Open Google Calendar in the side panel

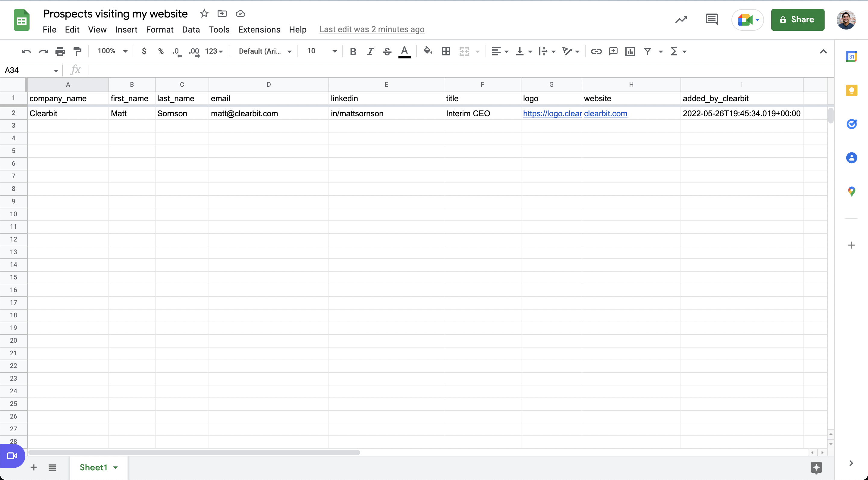(851, 57)
